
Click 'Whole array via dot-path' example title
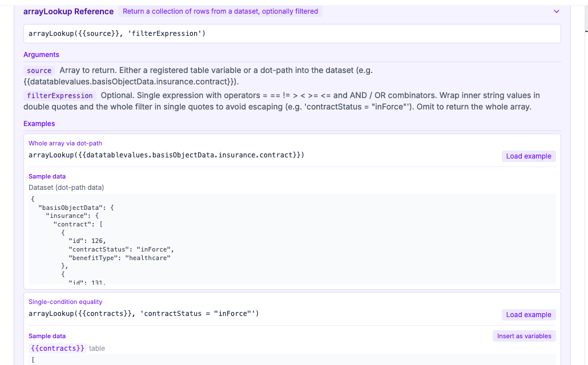pos(65,143)
